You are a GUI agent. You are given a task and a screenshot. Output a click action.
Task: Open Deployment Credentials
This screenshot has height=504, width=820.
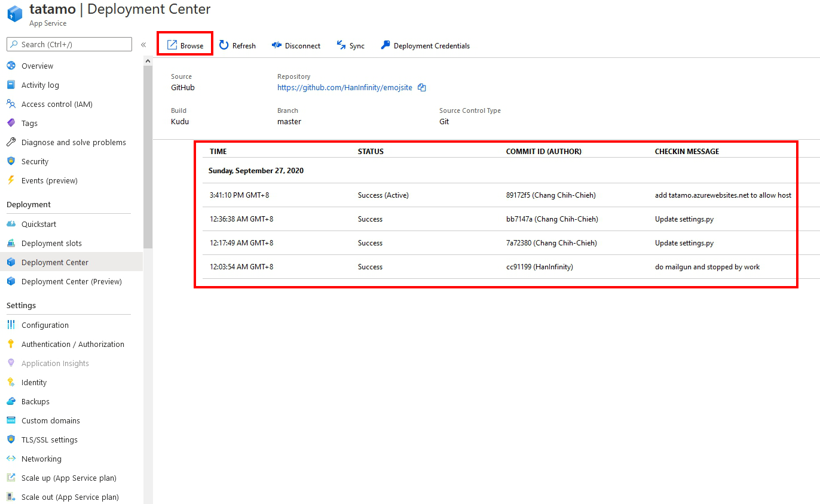(x=425, y=45)
